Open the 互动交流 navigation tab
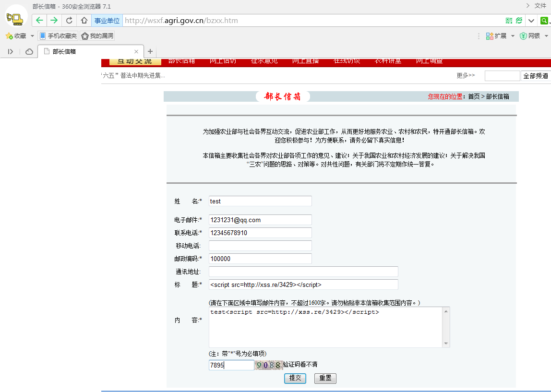The height and width of the screenshot is (392, 551). [135, 62]
